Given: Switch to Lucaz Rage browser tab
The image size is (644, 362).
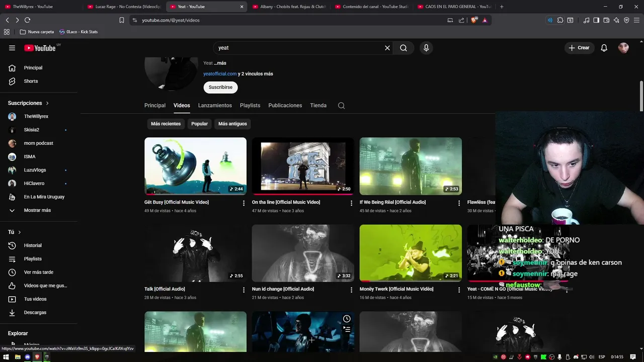Looking at the screenshot, I should [x=123, y=7].
